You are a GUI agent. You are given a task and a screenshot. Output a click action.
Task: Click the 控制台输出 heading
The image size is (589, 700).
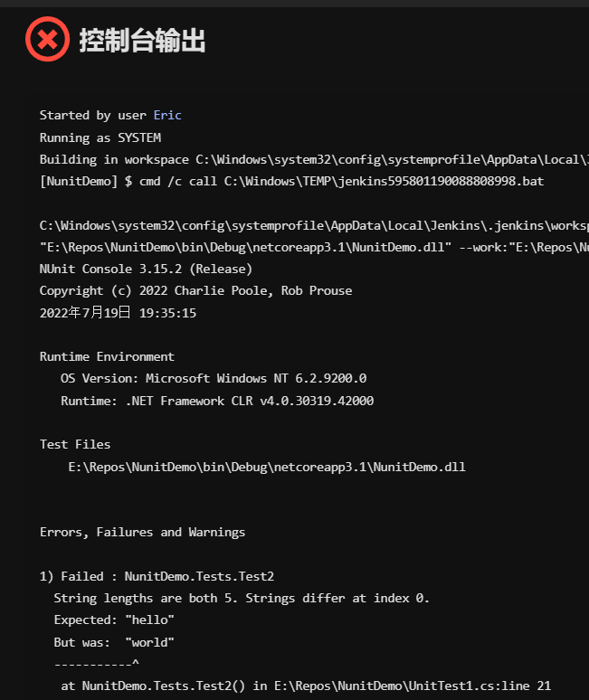142,41
